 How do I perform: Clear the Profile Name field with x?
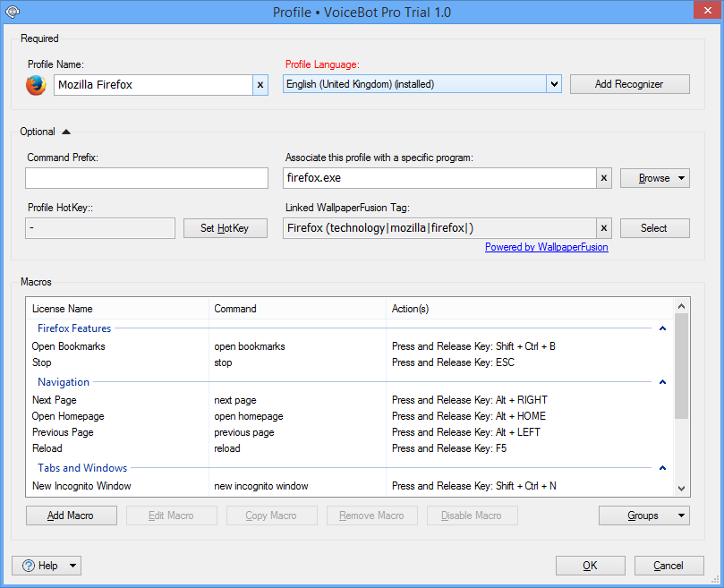[260, 85]
